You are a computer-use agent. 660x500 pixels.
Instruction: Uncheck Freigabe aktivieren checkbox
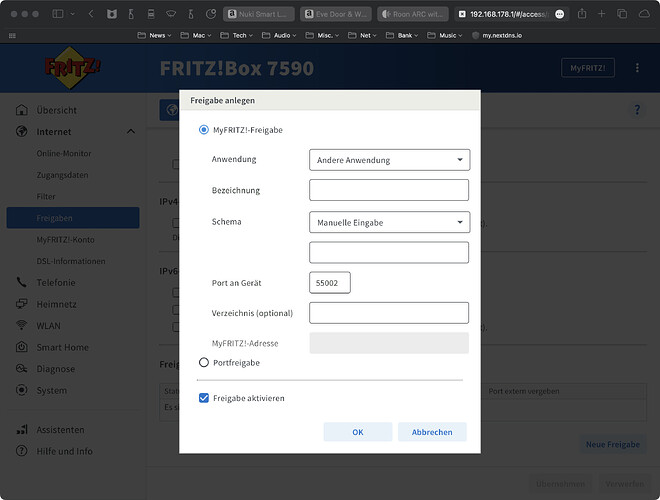204,398
